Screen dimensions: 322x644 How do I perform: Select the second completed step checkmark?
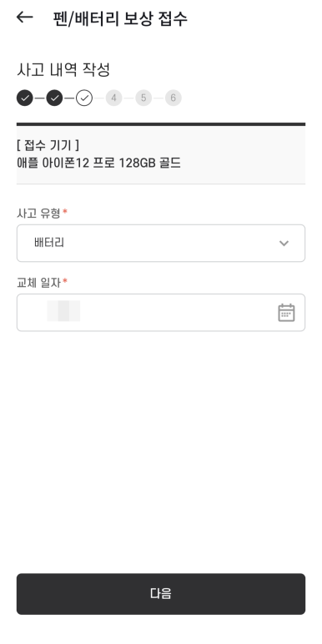pyautogui.click(x=54, y=98)
